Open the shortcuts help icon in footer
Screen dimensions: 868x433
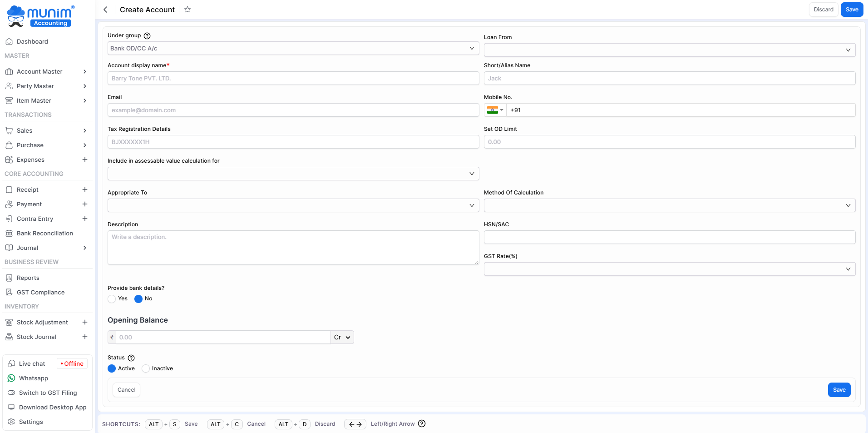(x=422, y=424)
